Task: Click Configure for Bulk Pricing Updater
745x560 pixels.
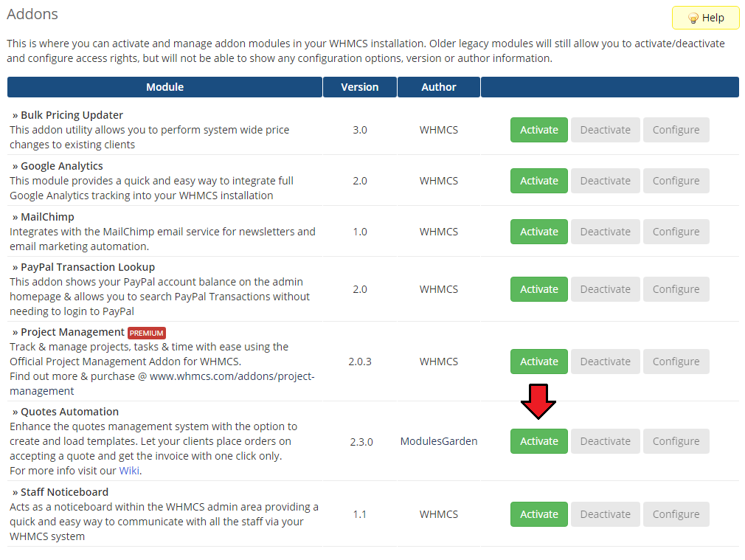Action: coord(676,130)
